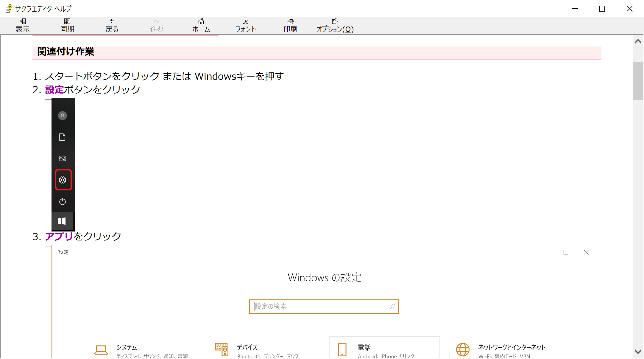The height and width of the screenshot is (359, 644).
Task: Go to help home via ホーム
Action: [201, 26]
